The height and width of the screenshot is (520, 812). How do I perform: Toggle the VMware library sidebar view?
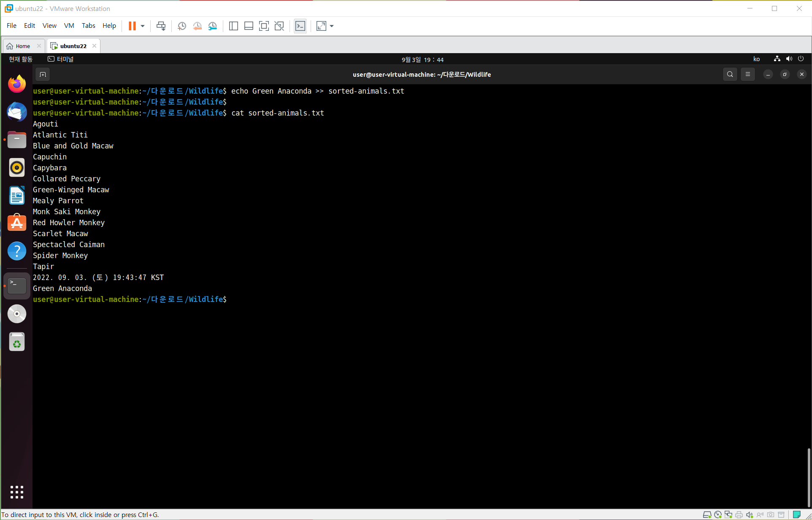coord(233,26)
